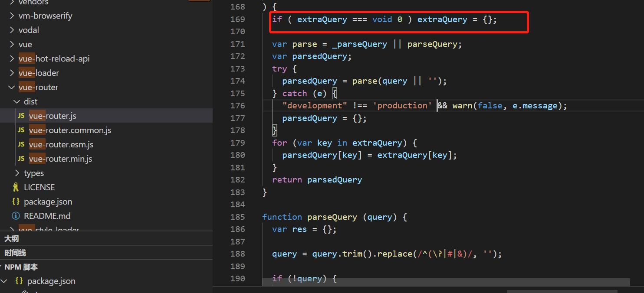Select the vue-loader folder name

[39, 73]
